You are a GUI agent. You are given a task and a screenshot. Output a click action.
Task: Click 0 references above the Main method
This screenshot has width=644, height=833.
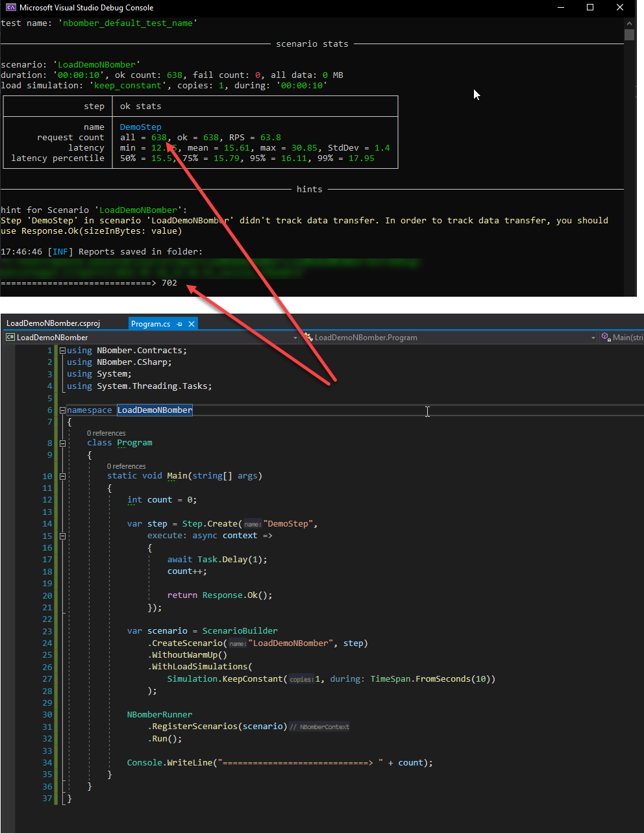(126, 466)
